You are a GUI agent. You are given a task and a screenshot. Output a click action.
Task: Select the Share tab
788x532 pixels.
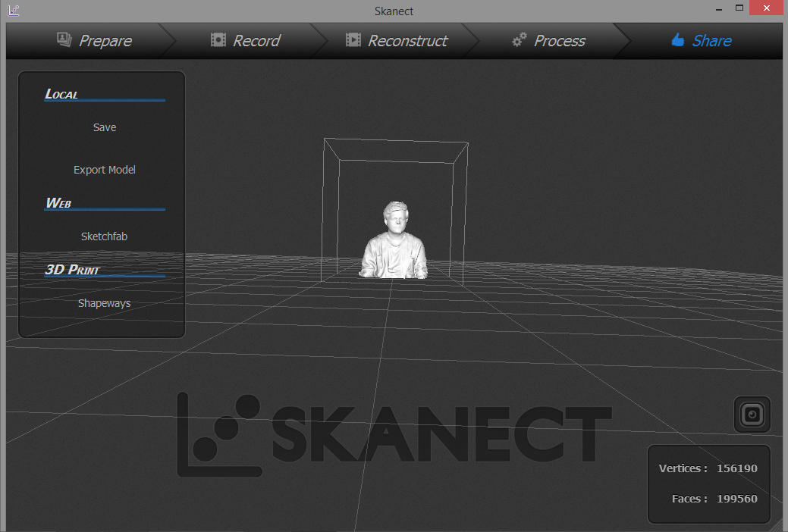702,41
